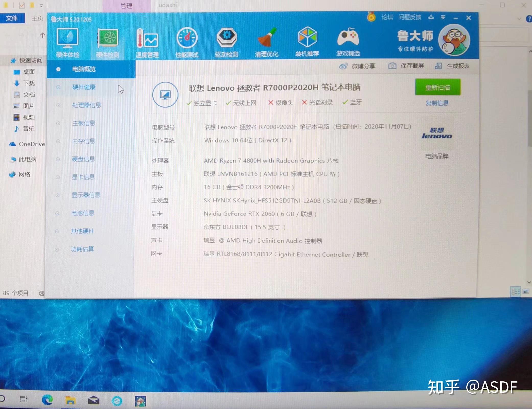
Task: Click the 联想 lenovo brand logo
Action: tap(437, 133)
